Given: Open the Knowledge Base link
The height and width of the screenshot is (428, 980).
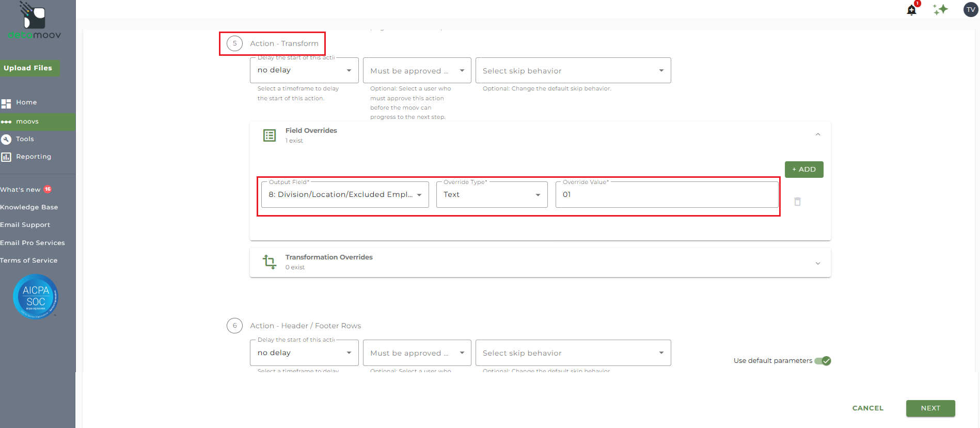Looking at the screenshot, I should click(x=29, y=207).
